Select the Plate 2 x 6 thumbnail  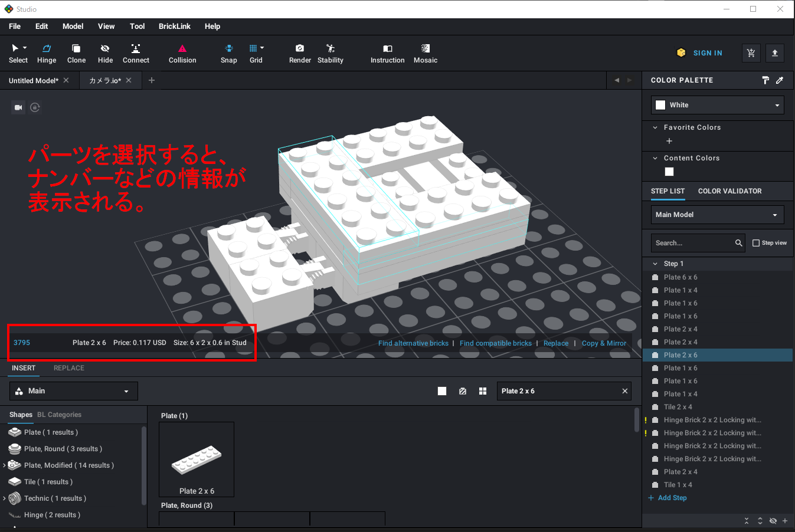[x=197, y=459]
